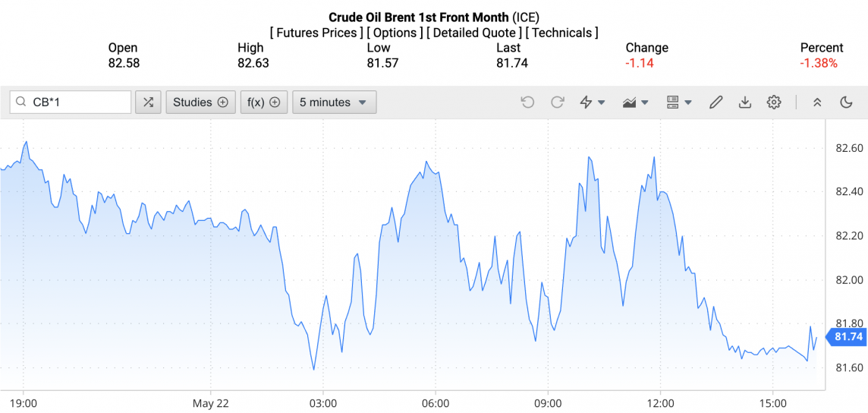Redo the chart action

tap(557, 102)
